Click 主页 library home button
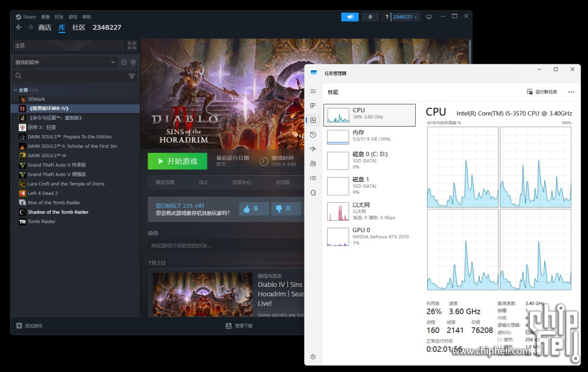The image size is (588, 372). 68,46
